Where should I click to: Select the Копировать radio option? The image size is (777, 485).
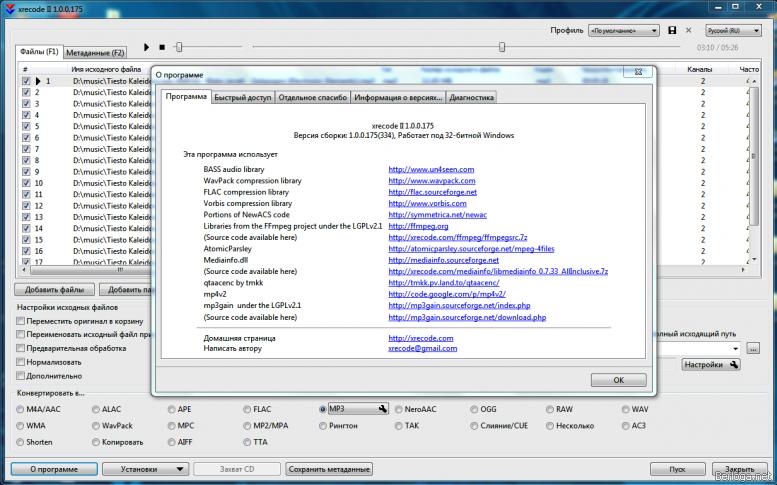96,442
